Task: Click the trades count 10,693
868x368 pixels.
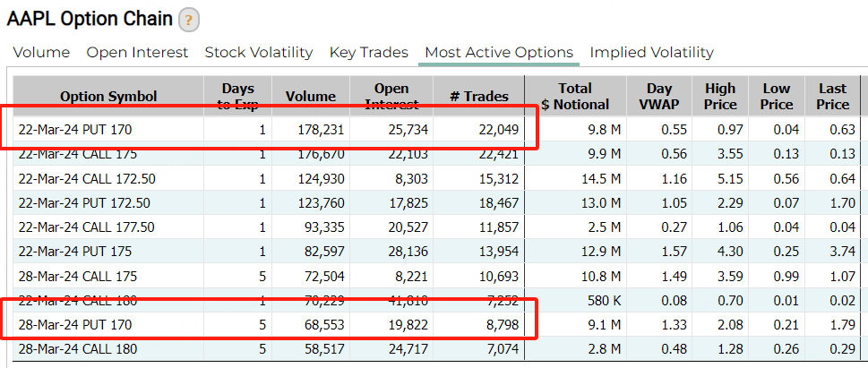Action: click(x=499, y=276)
